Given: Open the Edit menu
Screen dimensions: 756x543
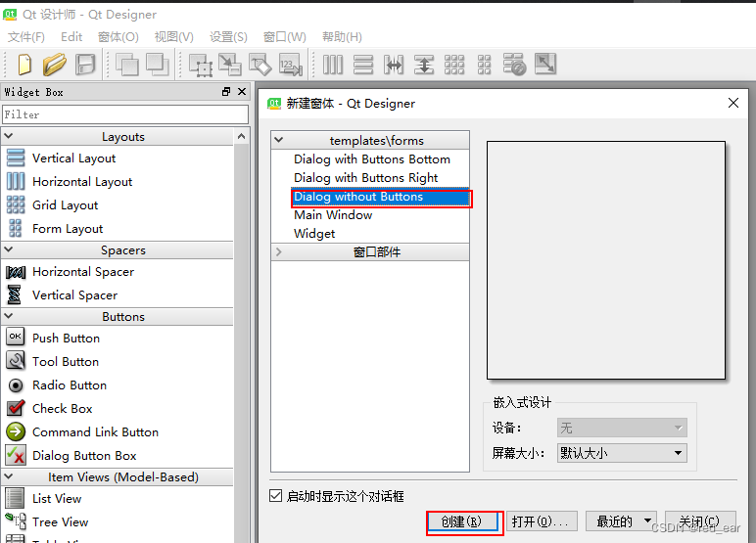Looking at the screenshot, I should [71, 37].
